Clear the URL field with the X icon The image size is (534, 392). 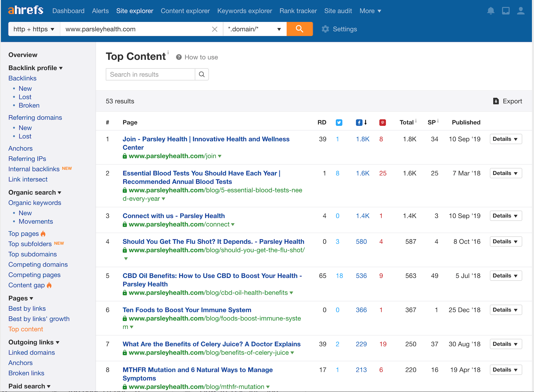click(215, 29)
